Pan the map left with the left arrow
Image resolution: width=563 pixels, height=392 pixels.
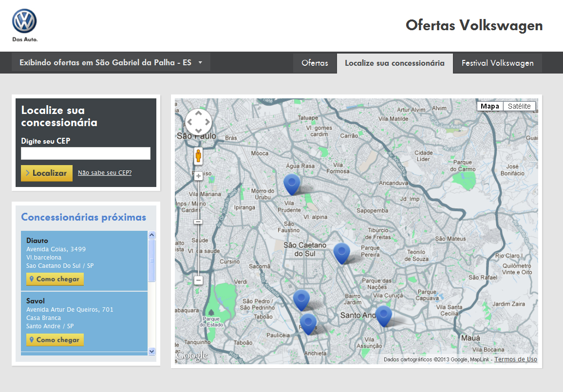coord(190,122)
